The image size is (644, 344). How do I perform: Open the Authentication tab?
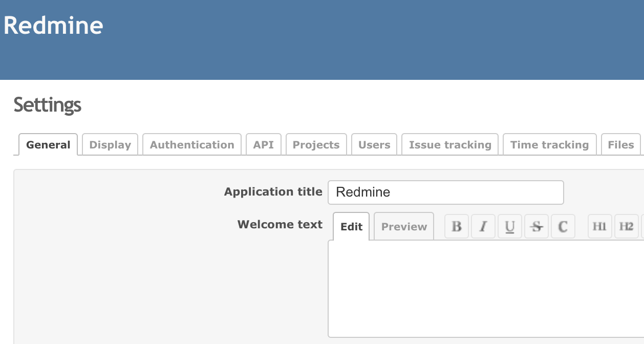pos(192,145)
